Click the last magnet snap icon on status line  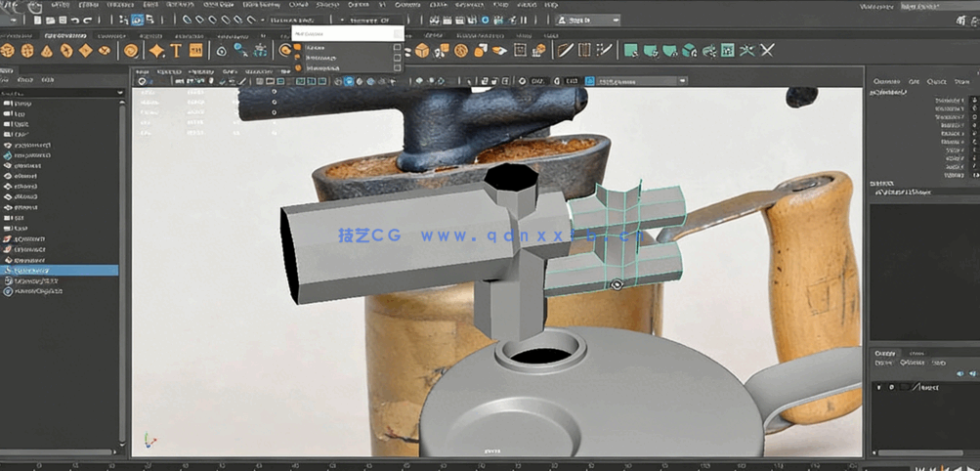point(251,20)
